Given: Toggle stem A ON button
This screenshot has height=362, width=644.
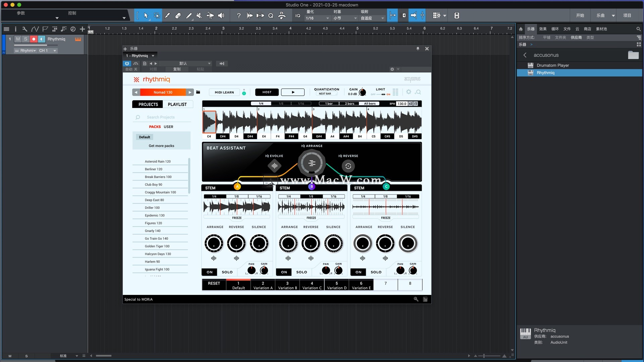Looking at the screenshot, I should tap(210, 272).
